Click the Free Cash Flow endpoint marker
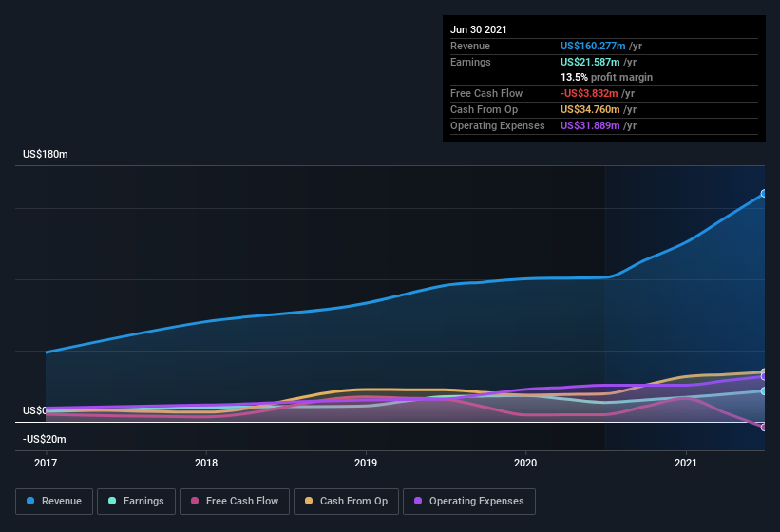The height and width of the screenshot is (532, 780). point(764,427)
